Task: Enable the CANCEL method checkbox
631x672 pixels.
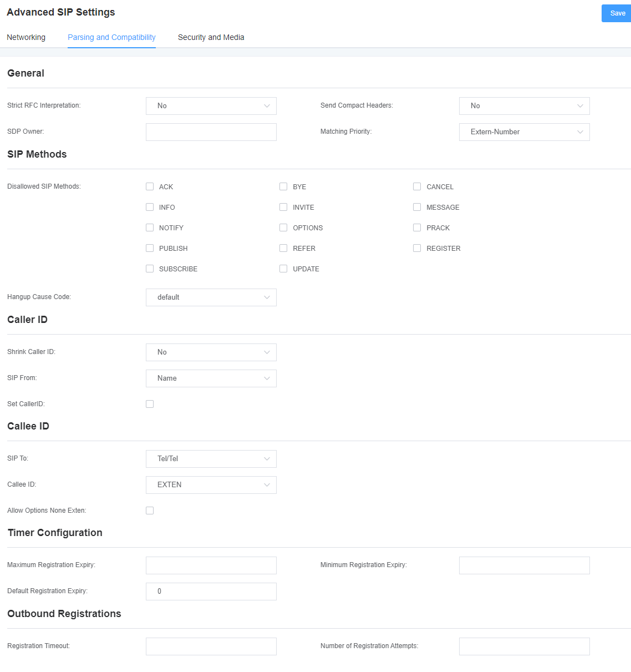Action: click(417, 186)
